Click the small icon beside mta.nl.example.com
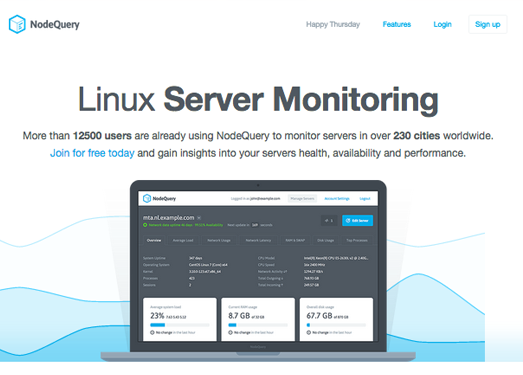Image resolution: width=523 pixels, height=375 pixels. click(199, 218)
